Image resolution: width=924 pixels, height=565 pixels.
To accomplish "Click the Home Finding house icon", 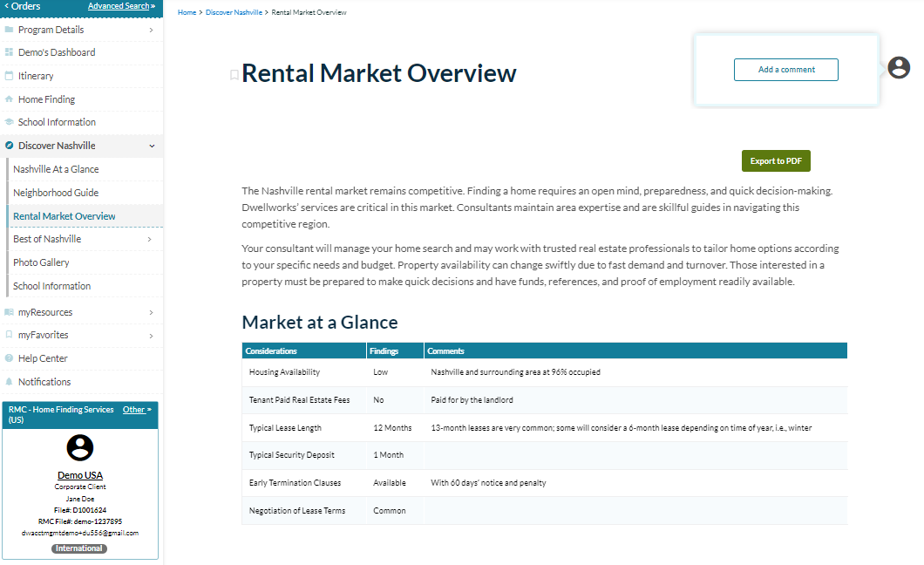I will coord(9,99).
